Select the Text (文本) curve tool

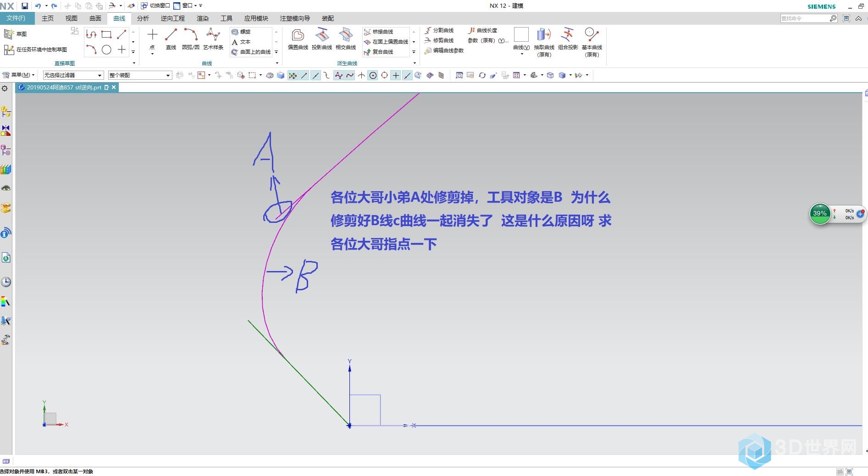coord(241,42)
